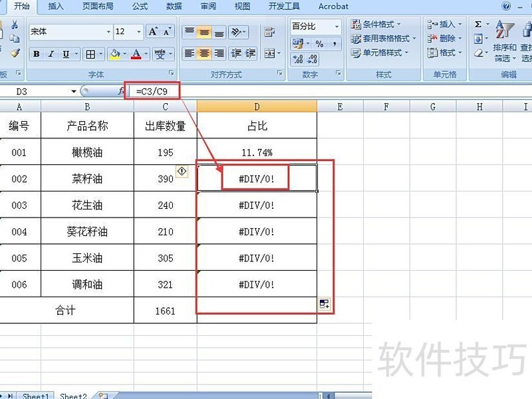532x399 pixels.
Task: Click the increase font size icon
Action: 152,32
